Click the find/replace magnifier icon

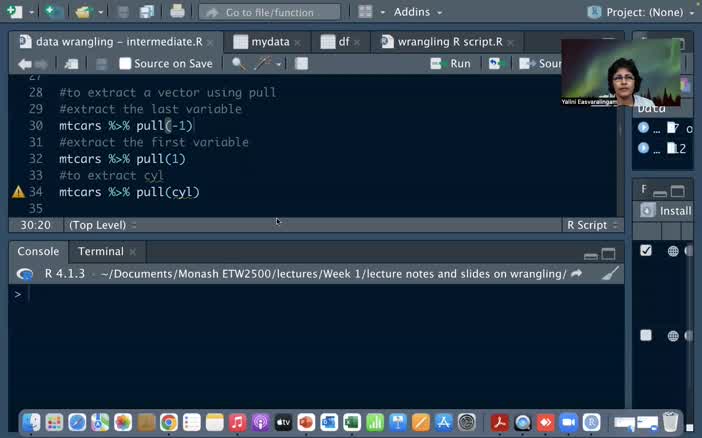(x=237, y=63)
